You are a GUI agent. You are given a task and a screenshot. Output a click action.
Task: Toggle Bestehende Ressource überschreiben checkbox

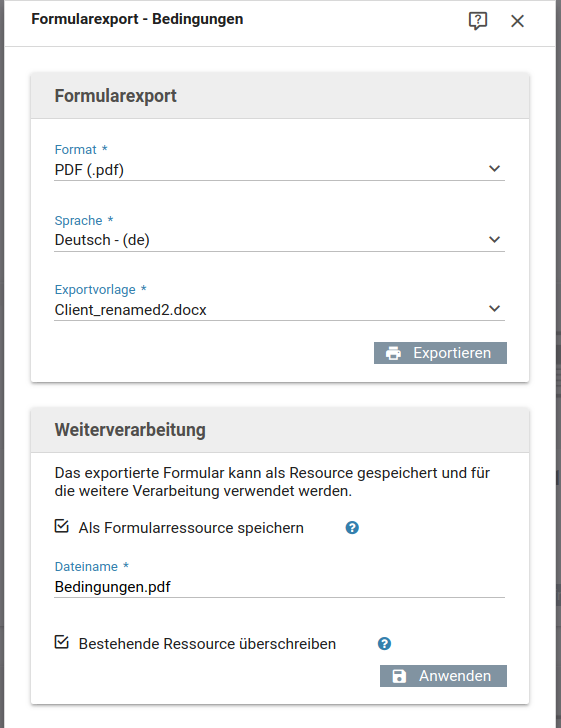click(x=62, y=642)
